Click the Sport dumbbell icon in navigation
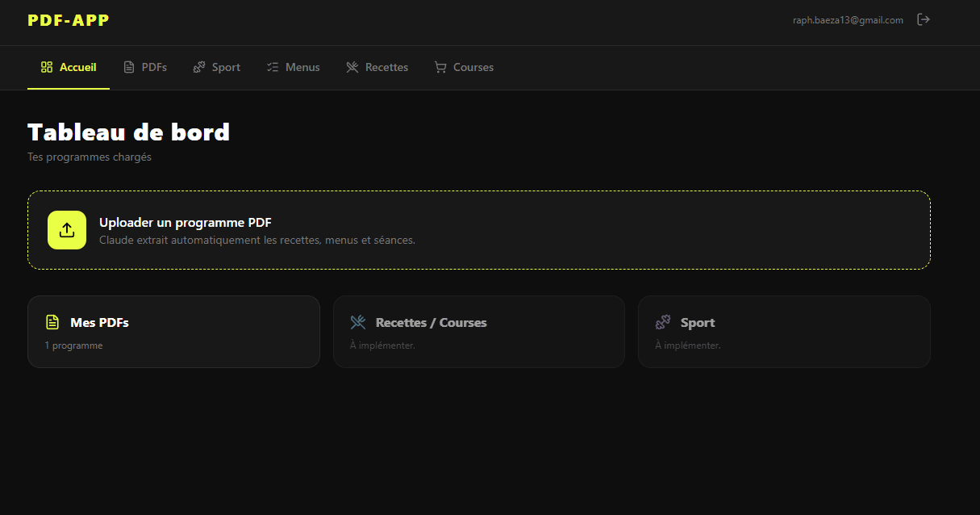Viewport: 980px width, 515px height. tap(199, 67)
